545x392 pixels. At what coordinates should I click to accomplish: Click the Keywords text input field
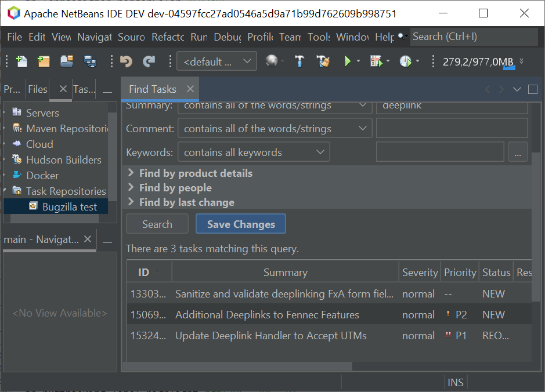440,152
